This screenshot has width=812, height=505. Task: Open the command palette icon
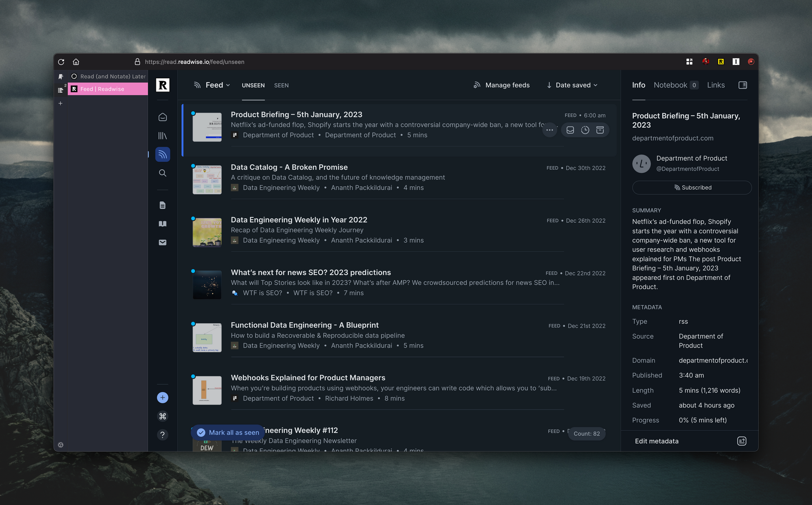(162, 416)
